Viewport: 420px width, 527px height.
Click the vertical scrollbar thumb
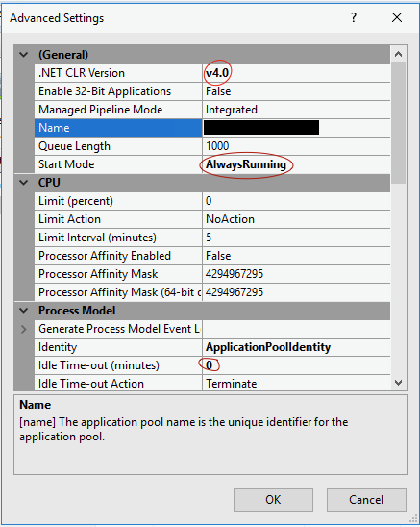click(x=399, y=123)
